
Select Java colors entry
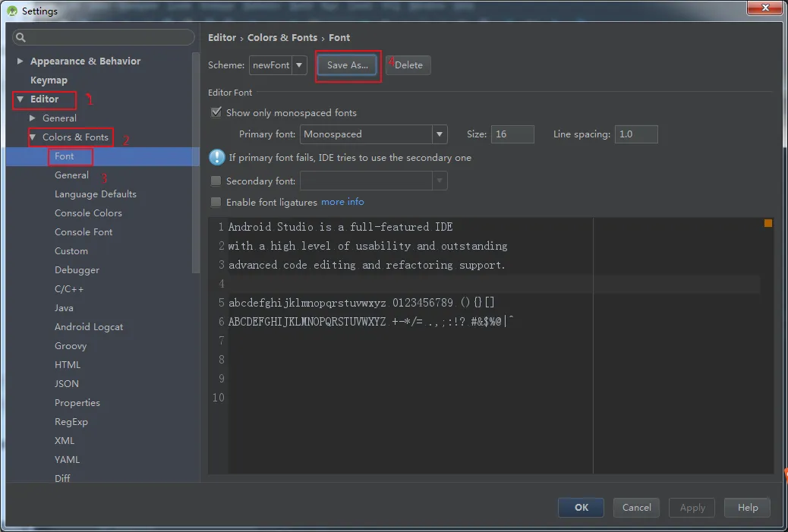[64, 308]
